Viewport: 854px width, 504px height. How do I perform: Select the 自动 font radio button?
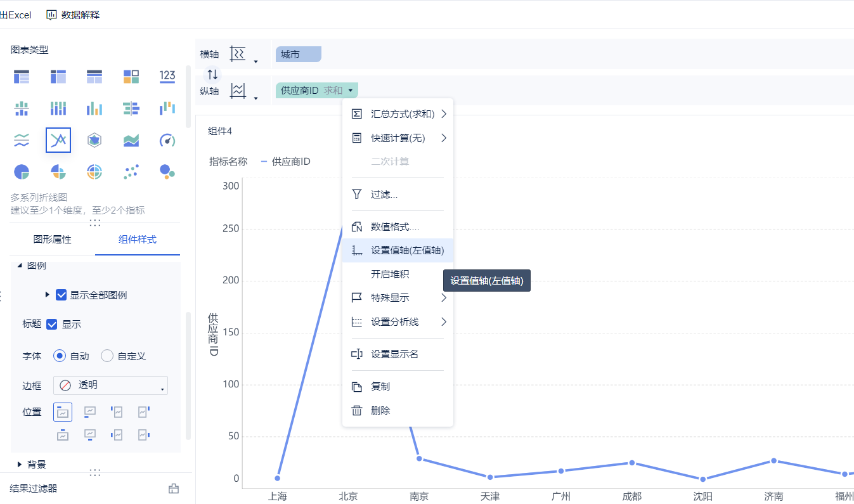click(x=60, y=356)
